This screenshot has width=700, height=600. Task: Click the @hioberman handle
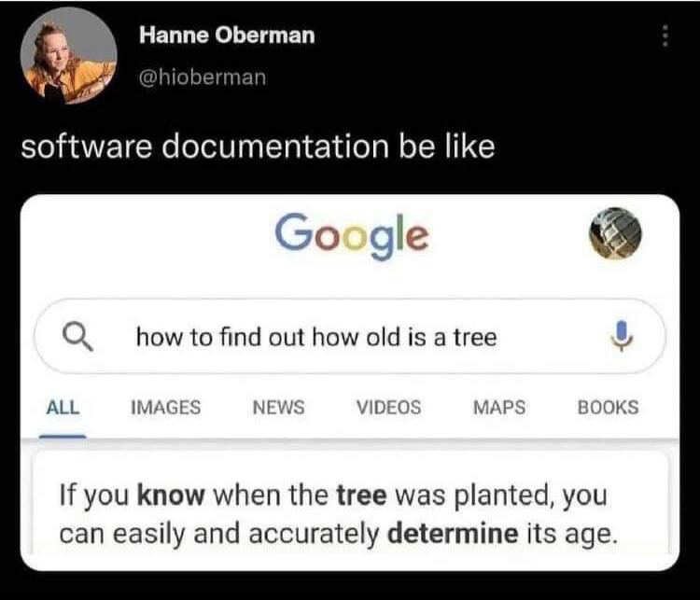203,77
